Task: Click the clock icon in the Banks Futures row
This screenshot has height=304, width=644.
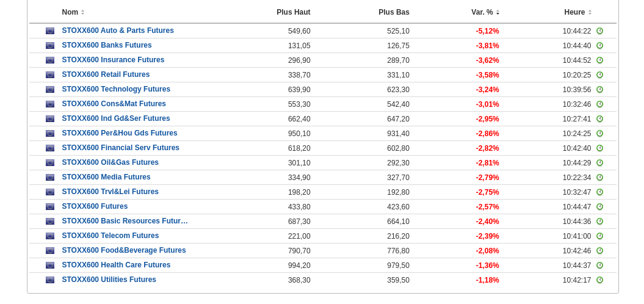Action: [x=599, y=46]
